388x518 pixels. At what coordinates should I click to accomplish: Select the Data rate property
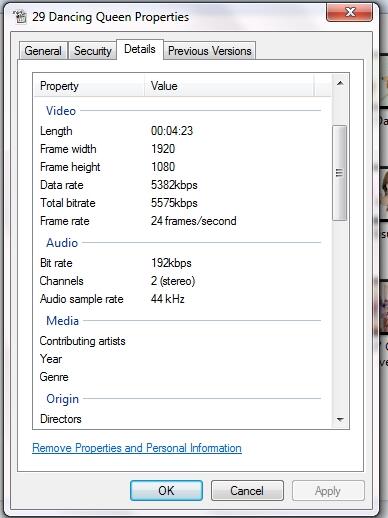pos(62,185)
